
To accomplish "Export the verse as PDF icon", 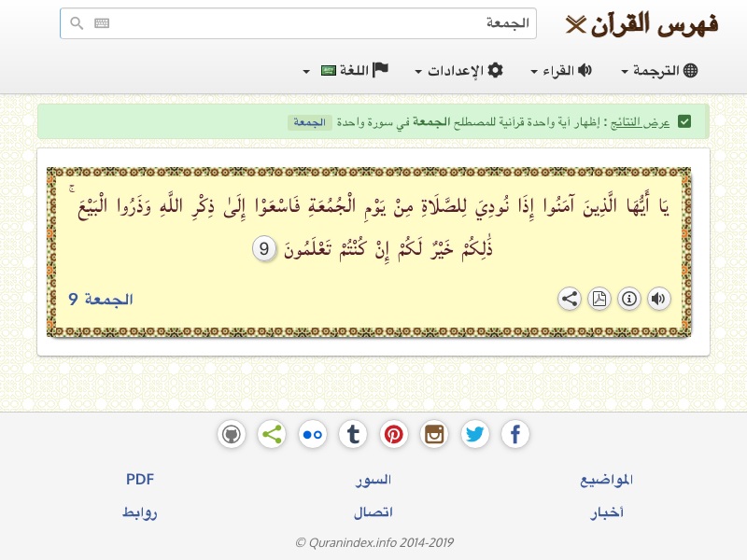I will (x=599, y=299).
